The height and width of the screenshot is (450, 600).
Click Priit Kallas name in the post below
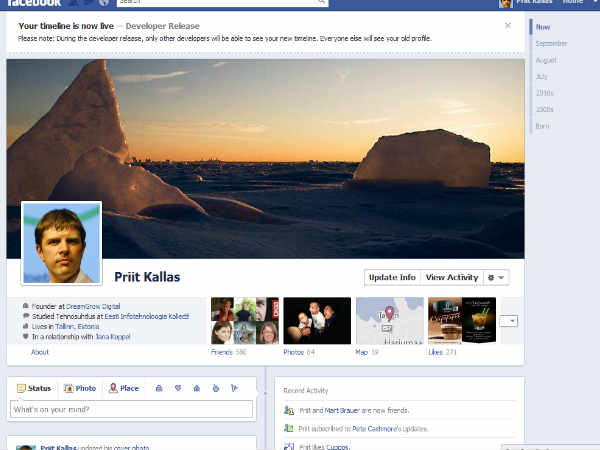(x=59, y=447)
